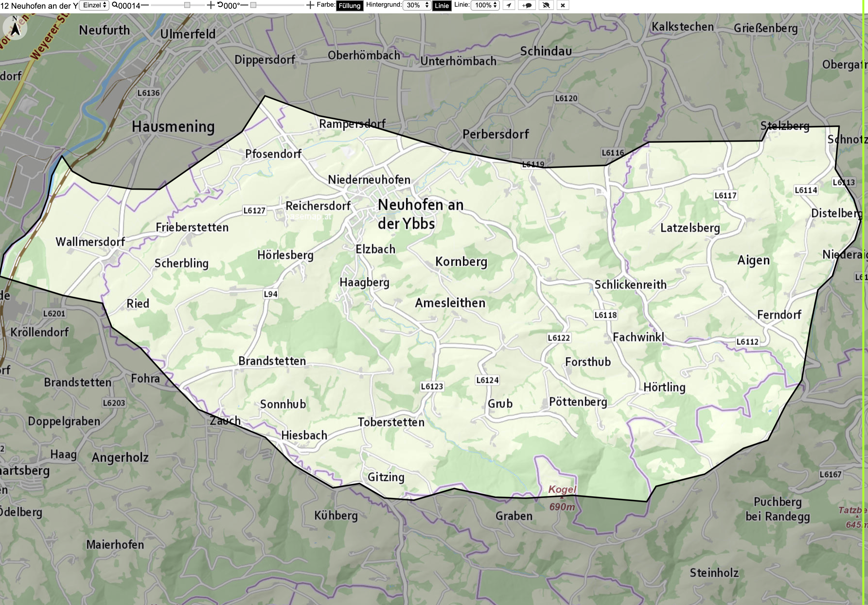Click the black Linie color button
The height and width of the screenshot is (605, 868).
coord(442,6)
